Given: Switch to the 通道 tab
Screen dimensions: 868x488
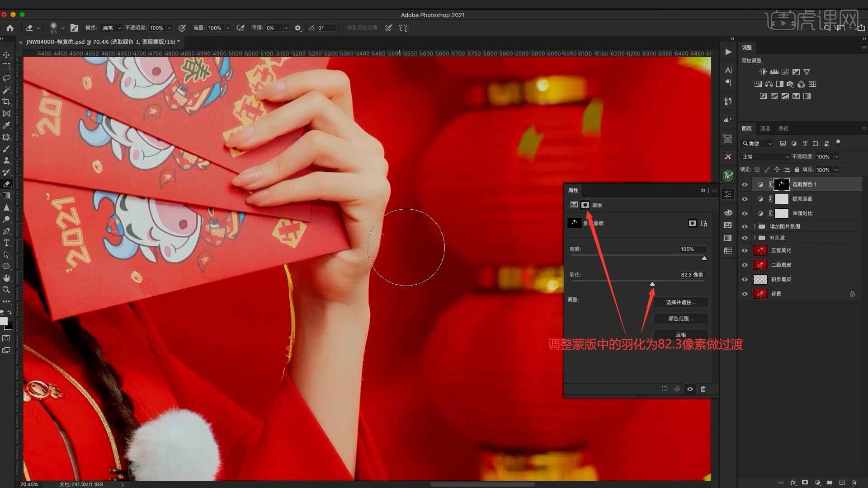Looking at the screenshot, I should pos(765,128).
